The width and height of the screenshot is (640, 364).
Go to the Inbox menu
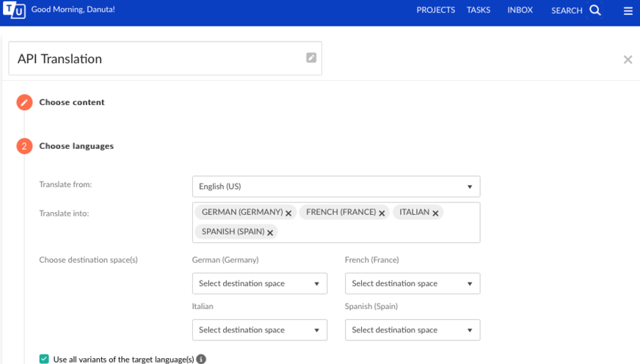(x=520, y=10)
